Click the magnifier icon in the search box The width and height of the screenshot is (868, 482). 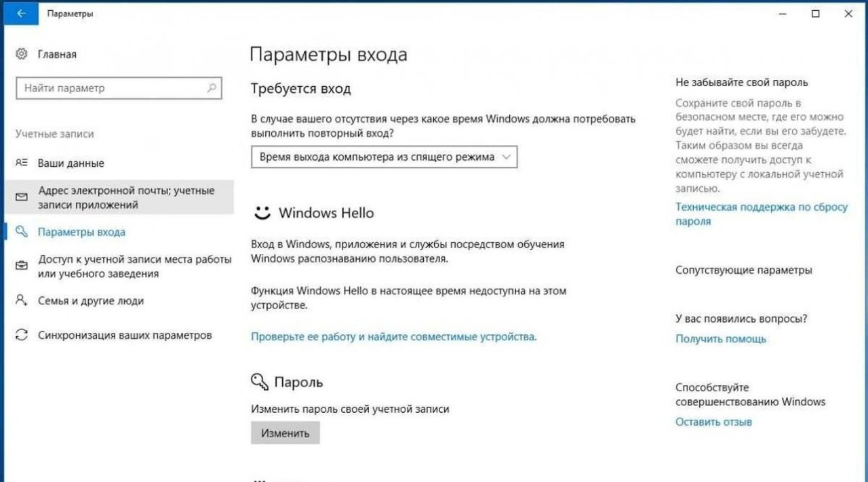pyautogui.click(x=212, y=88)
